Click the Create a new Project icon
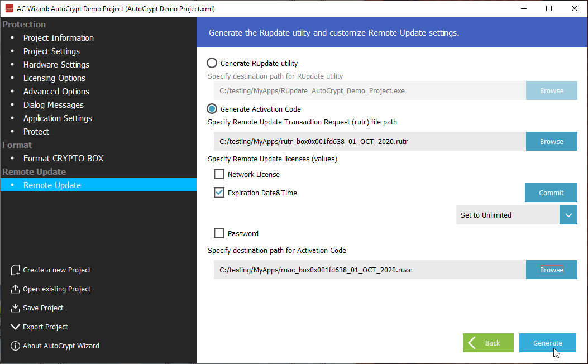This screenshot has width=588, height=364. pyautogui.click(x=15, y=270)
